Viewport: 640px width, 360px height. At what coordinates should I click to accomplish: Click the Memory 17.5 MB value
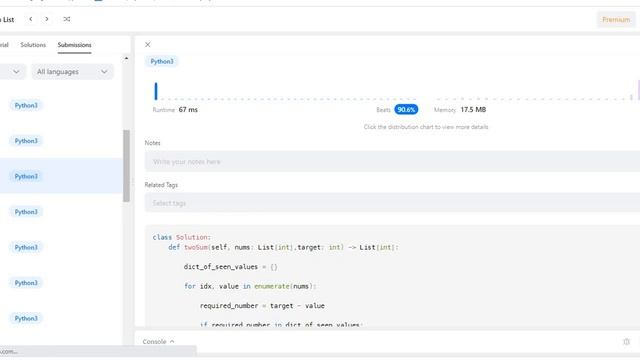tap(473, 109)
